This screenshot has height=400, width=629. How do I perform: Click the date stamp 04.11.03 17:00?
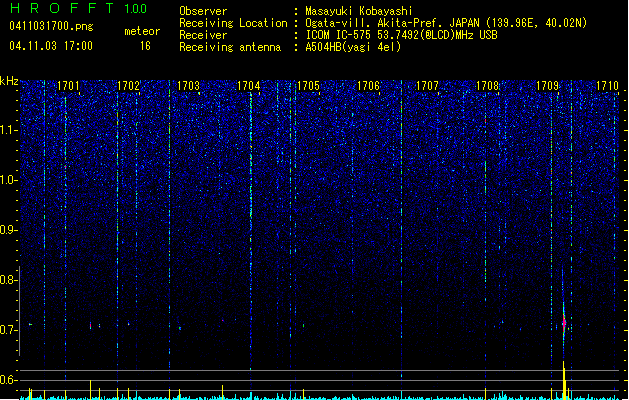coord(51,46)
